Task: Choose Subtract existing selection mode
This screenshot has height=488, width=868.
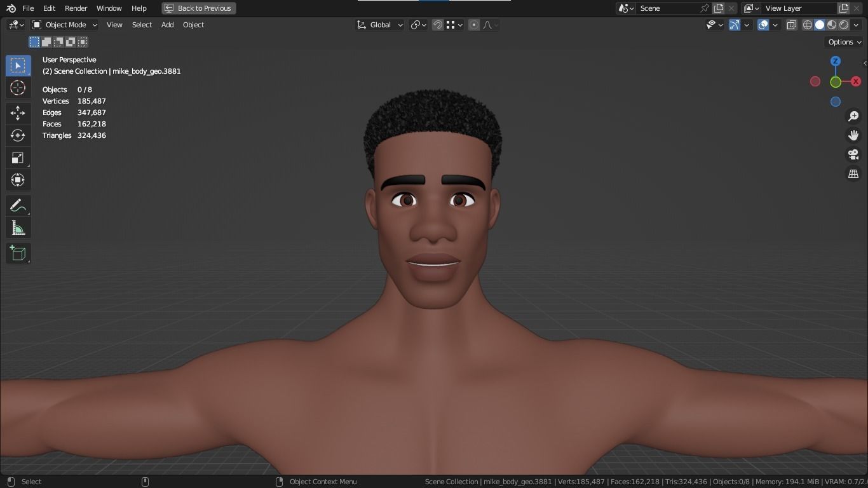Action: pyautogui.click(x=58, y=42)
